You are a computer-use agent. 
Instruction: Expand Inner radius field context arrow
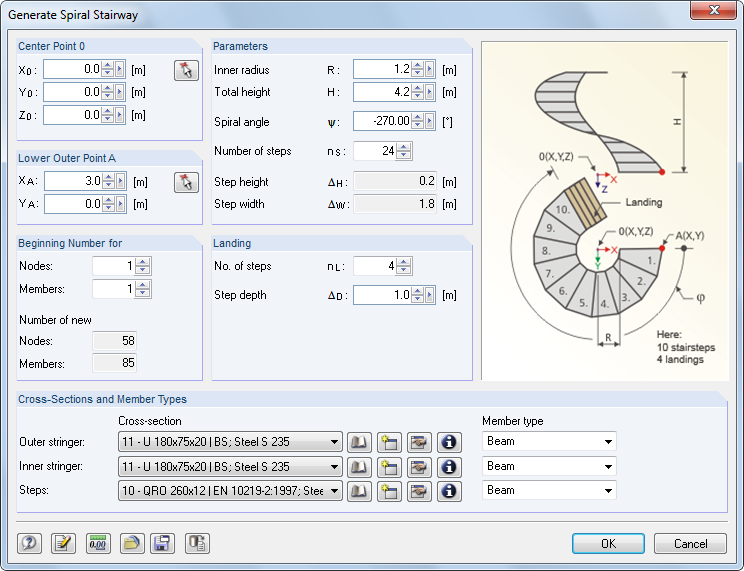429,69
